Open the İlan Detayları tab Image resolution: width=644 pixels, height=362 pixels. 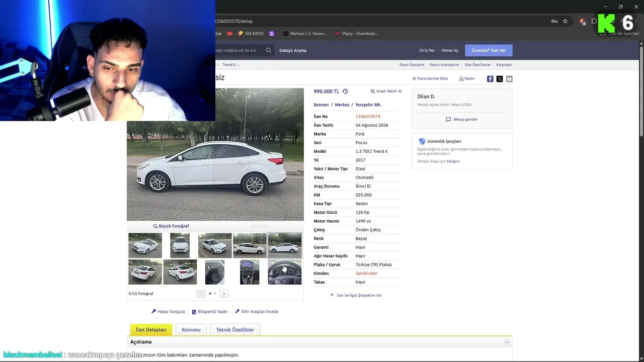(x=151, y=330)
